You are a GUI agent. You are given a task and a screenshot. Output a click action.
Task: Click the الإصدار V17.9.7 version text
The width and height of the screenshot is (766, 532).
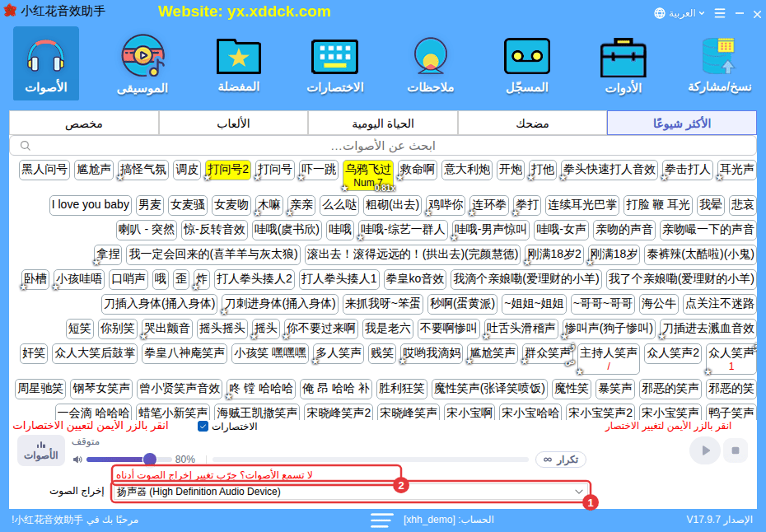(719, 520)
